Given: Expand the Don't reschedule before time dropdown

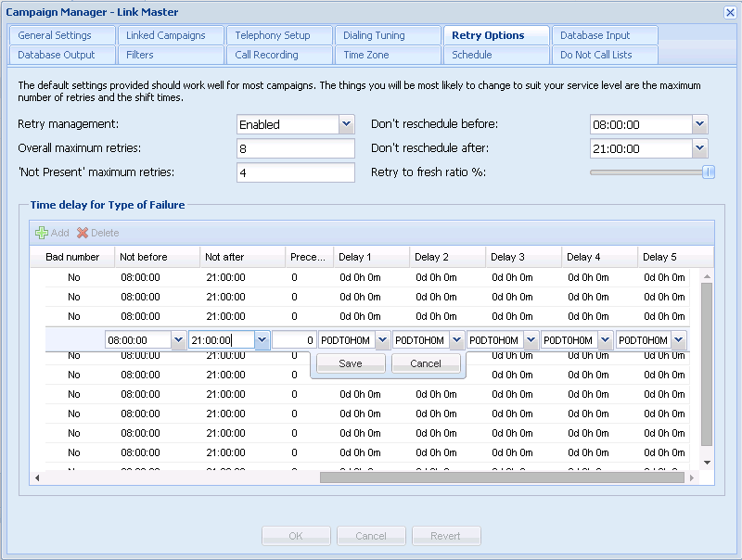Looking at the screenshot, I should 699,124.
